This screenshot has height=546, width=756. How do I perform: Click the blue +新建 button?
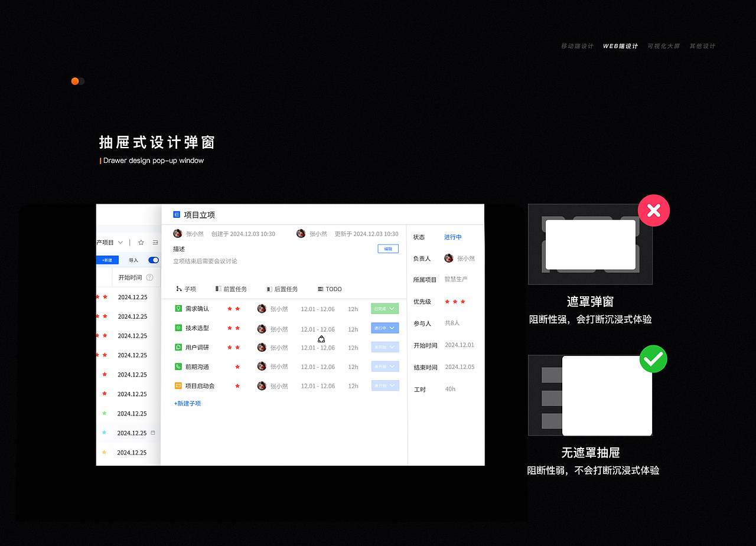107,260
